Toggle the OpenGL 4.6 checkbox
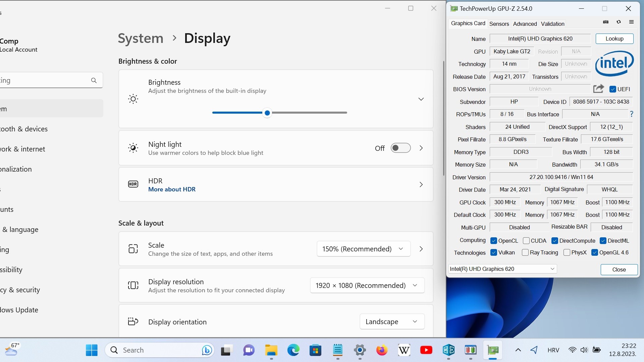Screen dimensions: 644x362 click(594, 252)
